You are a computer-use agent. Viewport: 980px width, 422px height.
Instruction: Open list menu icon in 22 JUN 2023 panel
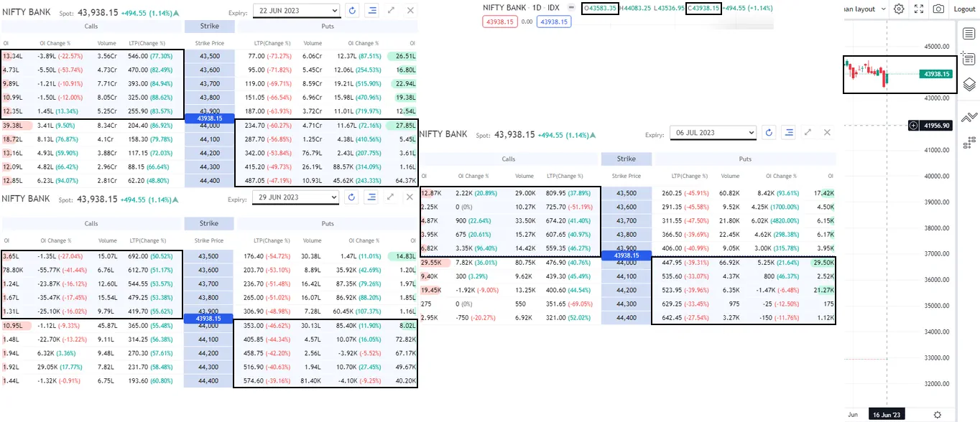click(371, 11)
